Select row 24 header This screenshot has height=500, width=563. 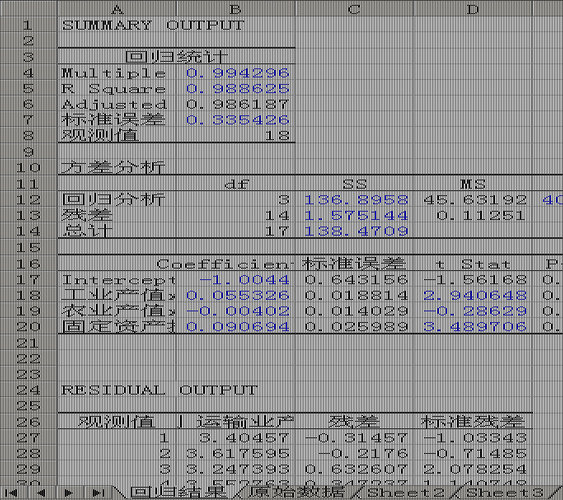coord(28,389)
